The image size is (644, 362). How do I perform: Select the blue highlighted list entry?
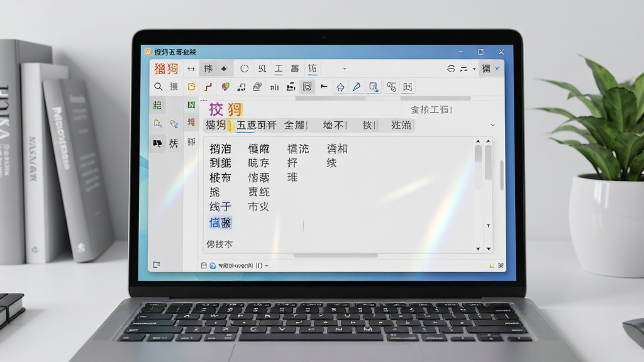tap(221, 223)
